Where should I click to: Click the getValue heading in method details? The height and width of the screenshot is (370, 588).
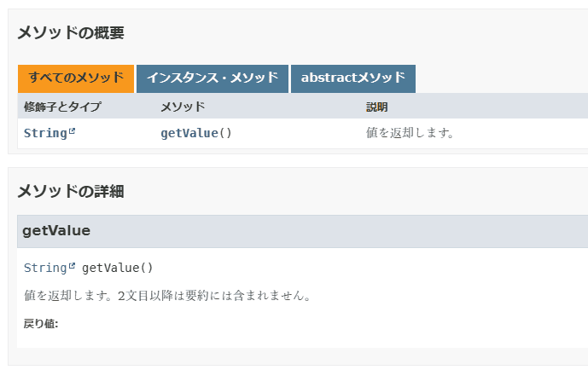pos(56,231)
